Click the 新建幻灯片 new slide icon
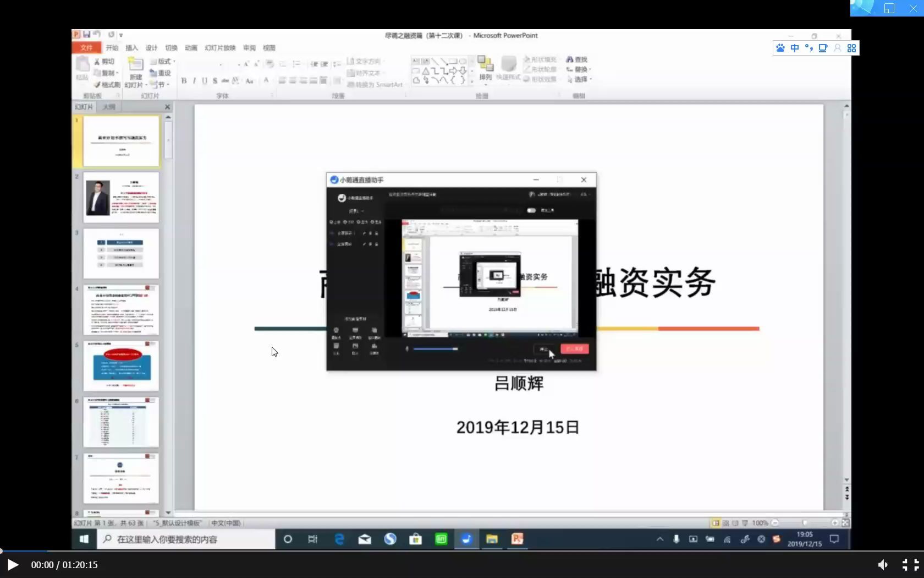 pyautogui.click(x=135, y=65)
